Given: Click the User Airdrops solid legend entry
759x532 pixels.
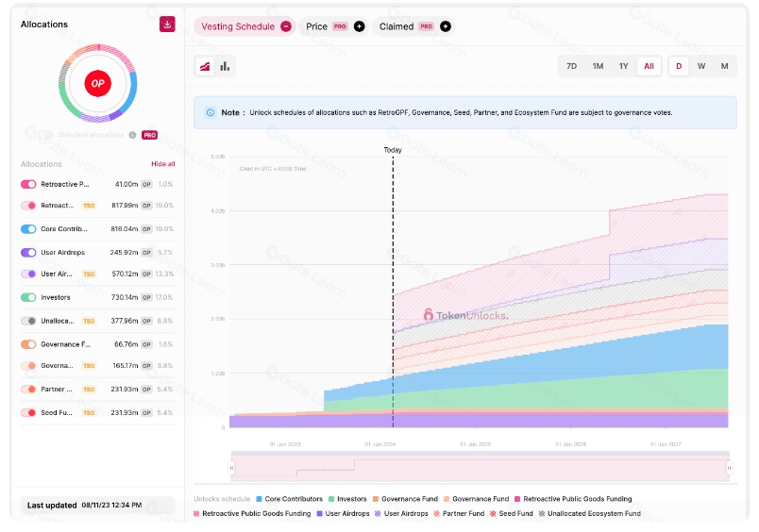Looking at the screenshot, I should pyautogui.click(x=344, y=514).
